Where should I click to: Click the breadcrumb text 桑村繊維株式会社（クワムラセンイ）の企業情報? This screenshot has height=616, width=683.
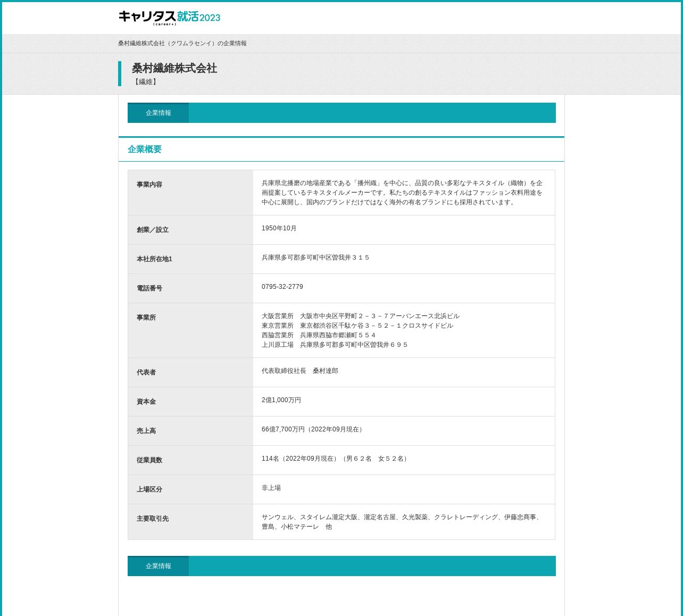point(182,44)
